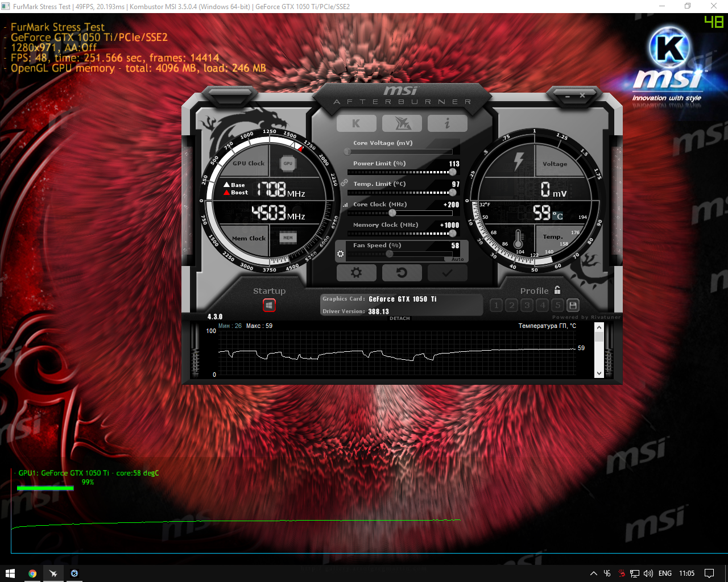Image resolution: width=728 pixels, height=582 pixels.
Task: Switch to MSI Afterburner taskbar icon
Action: [53, 573]
